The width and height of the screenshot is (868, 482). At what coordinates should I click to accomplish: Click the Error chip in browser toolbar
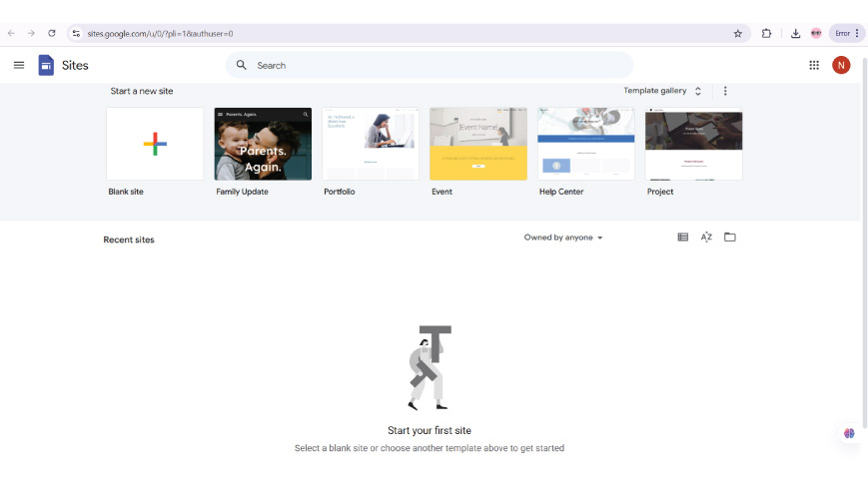tap(842, 33)
